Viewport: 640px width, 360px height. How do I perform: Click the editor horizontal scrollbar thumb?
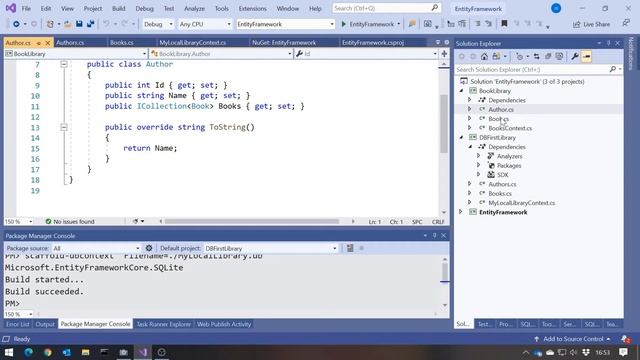click(x=251, y=221)
